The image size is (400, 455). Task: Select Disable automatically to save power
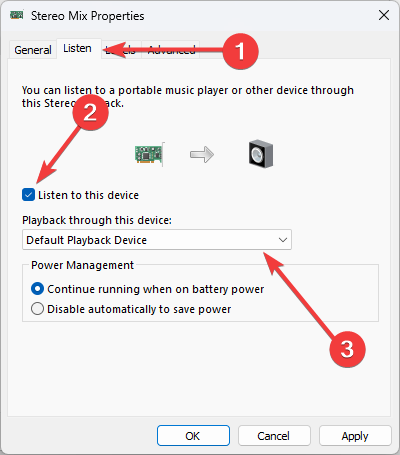[x=37, y=309]
